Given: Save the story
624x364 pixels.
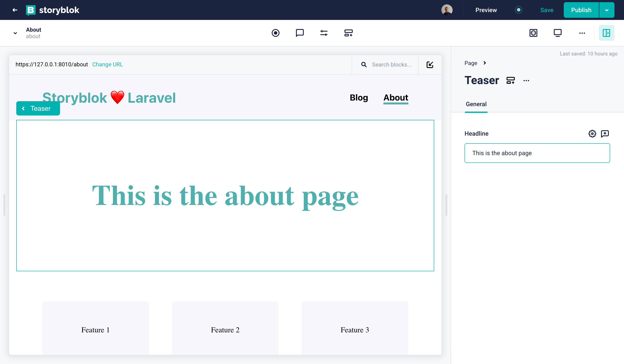Looking at the screenshot, I should click(547, 10).
